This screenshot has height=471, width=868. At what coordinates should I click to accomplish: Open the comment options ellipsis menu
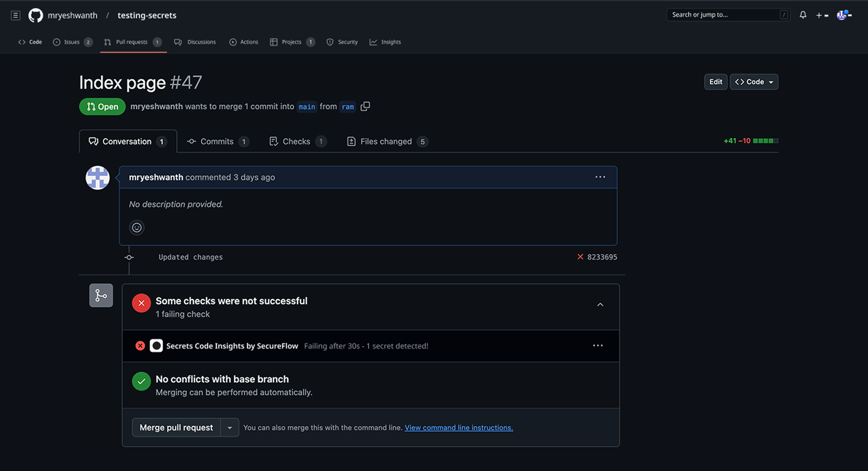click(600, 177)
